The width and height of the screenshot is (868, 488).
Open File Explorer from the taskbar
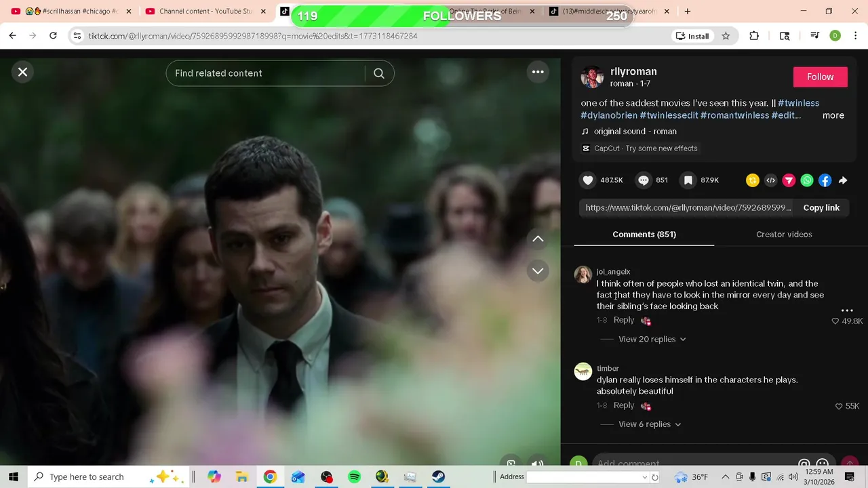pyautogui.click(x=241, y=476)
